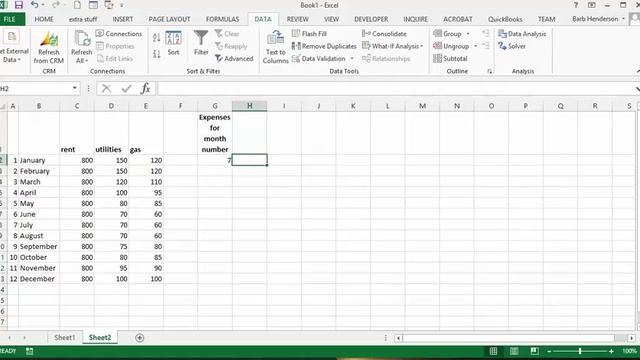Image resolution: width=640 pixels, height=360 pixels.
Task: Switch to Page Layout view in status bar
Action: pos(514,351)
